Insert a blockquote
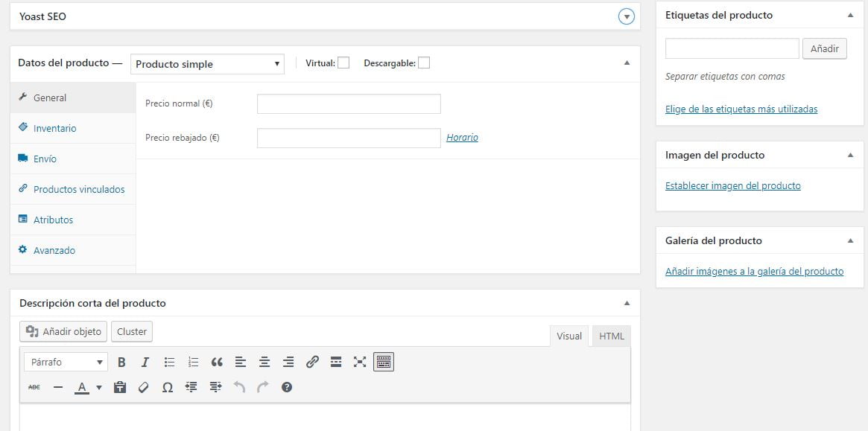 [x=217, y=362]
